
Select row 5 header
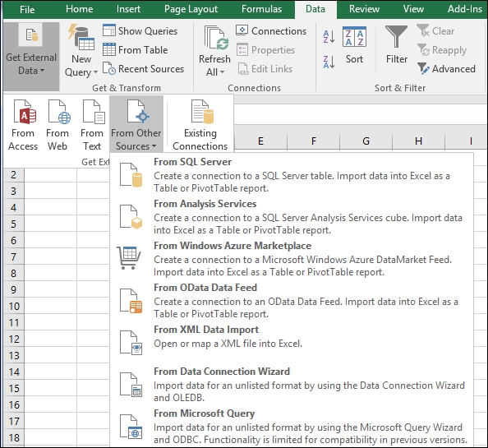[14, 224]
